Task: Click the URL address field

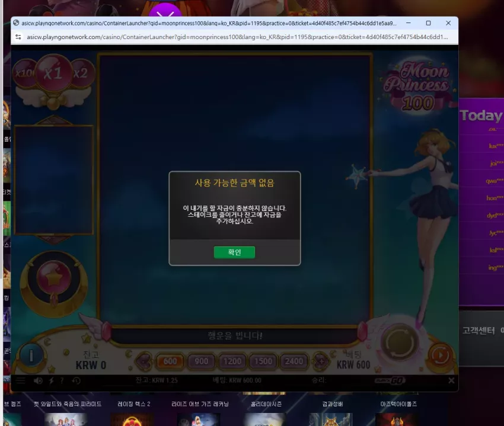Action: click(237, 37)
